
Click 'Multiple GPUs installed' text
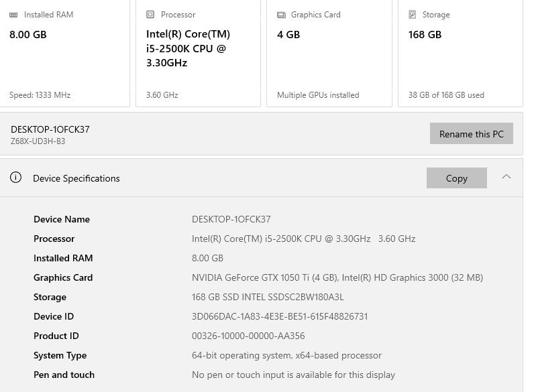pyautogui.click(x=318, y=95)
